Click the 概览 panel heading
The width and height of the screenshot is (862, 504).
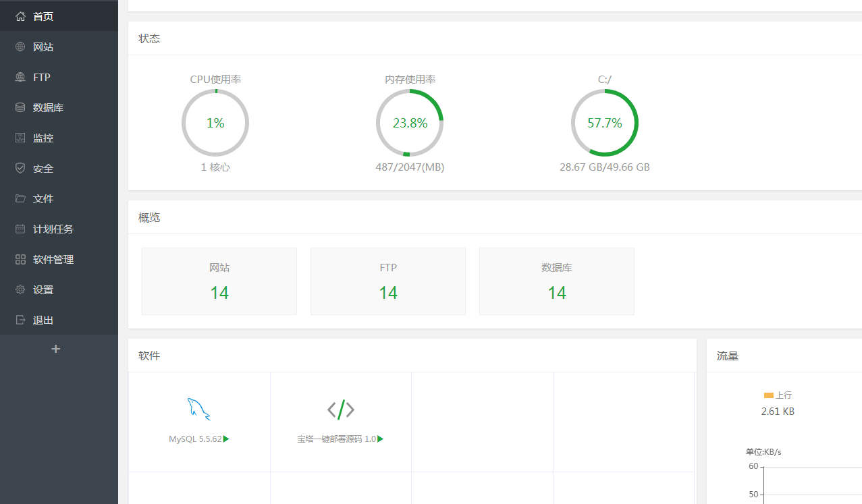click(149, 217)
